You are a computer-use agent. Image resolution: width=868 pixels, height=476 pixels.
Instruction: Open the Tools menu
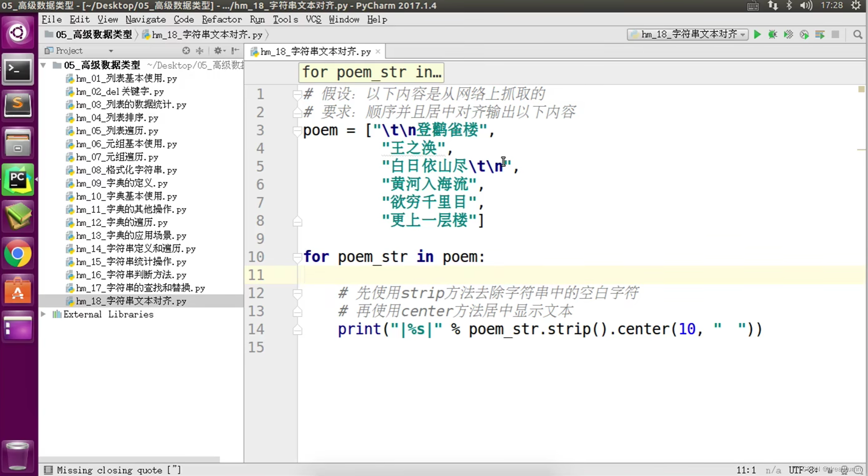285,20
